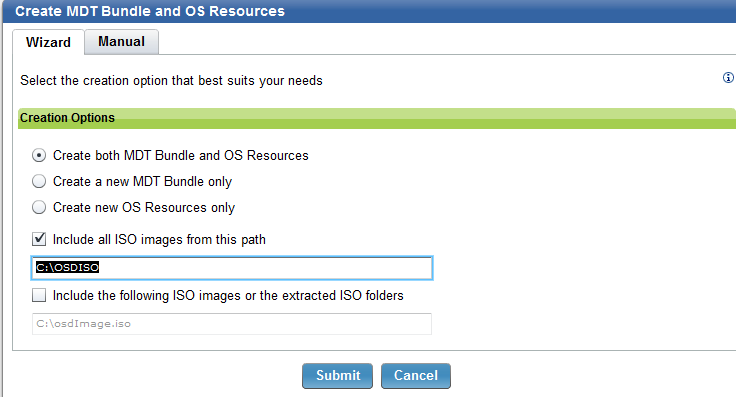Click the Create MDT Bundle dialog title bar
This screenshot has width=736, height=397.
(369, 11)
